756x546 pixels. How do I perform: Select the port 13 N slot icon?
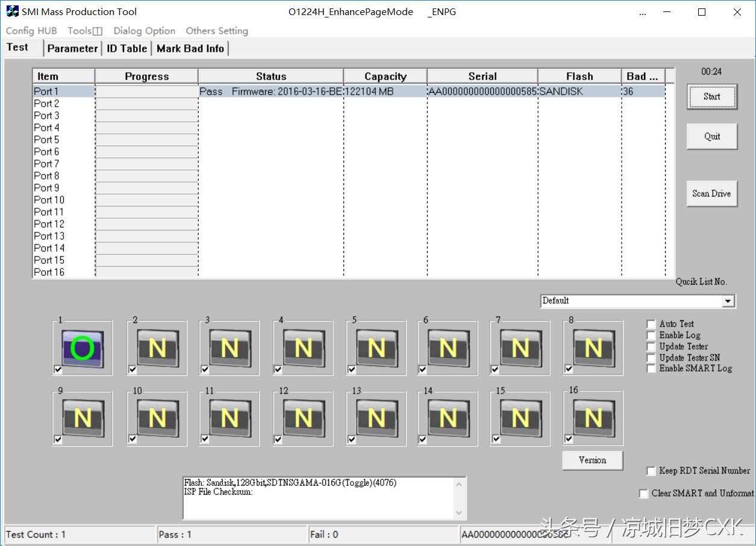click(x=376, y=418)
